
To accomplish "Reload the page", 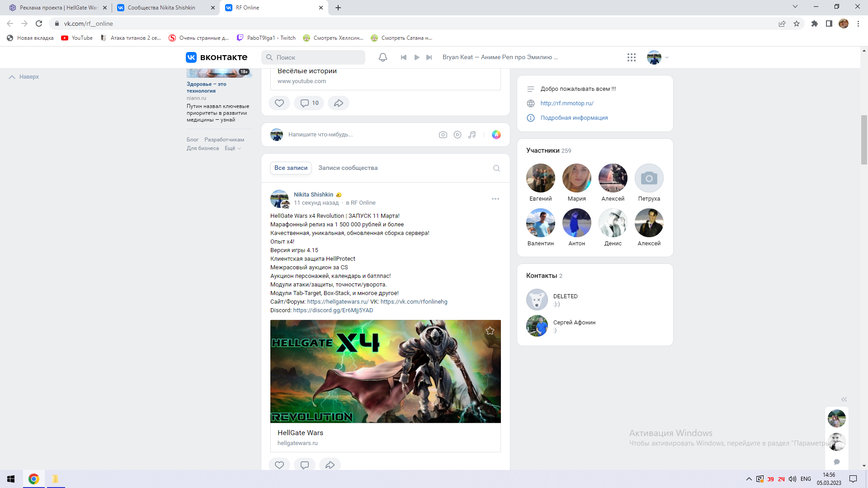I will coord(39,23).
